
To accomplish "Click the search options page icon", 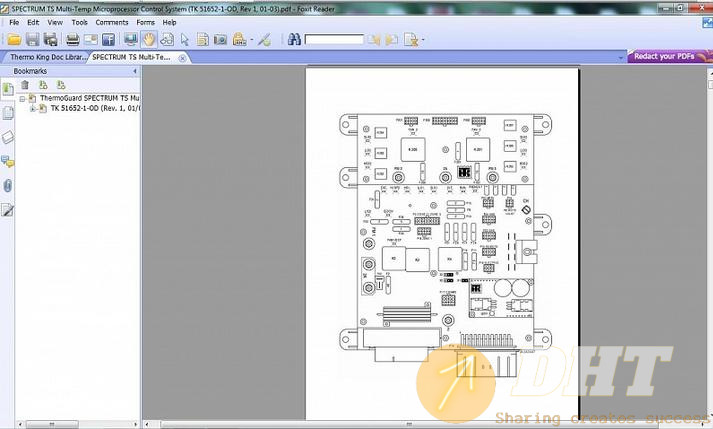I will [x=411, y=40].
